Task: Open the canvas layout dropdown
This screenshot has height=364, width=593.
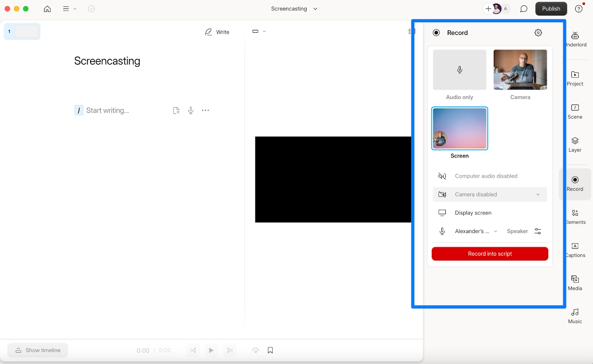Action: pyautogui.click(x=259, y=32)
